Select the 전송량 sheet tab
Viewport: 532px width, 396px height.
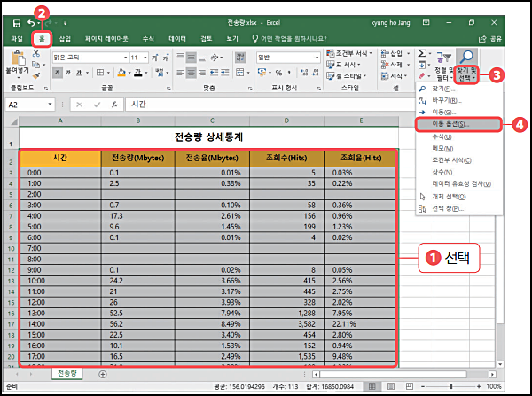(67, 374)
